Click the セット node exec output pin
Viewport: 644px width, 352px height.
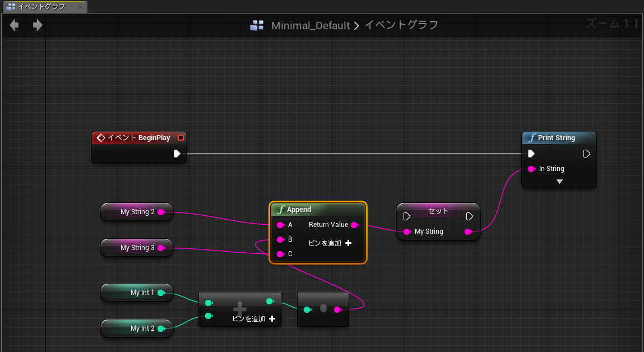point(470,216)
